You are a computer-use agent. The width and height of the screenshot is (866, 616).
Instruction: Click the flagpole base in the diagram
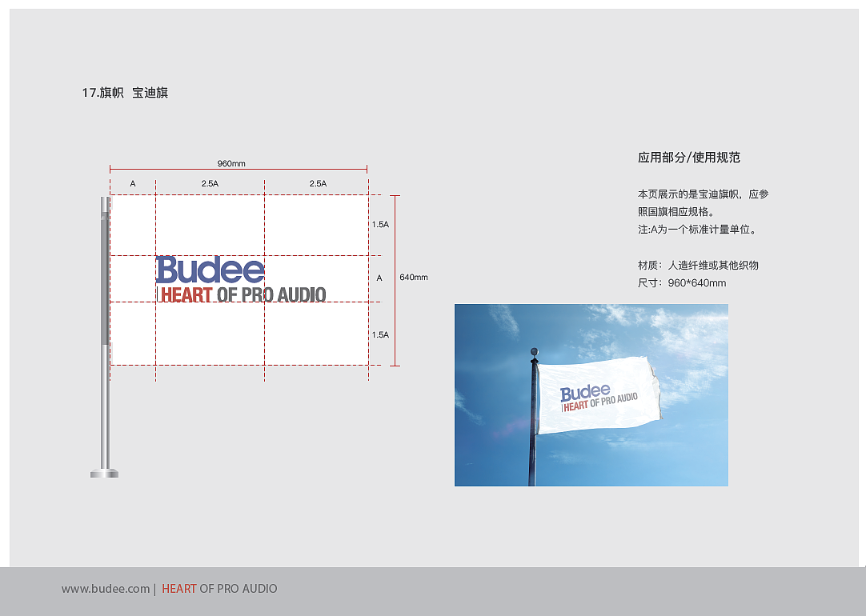tap(104, 473)
